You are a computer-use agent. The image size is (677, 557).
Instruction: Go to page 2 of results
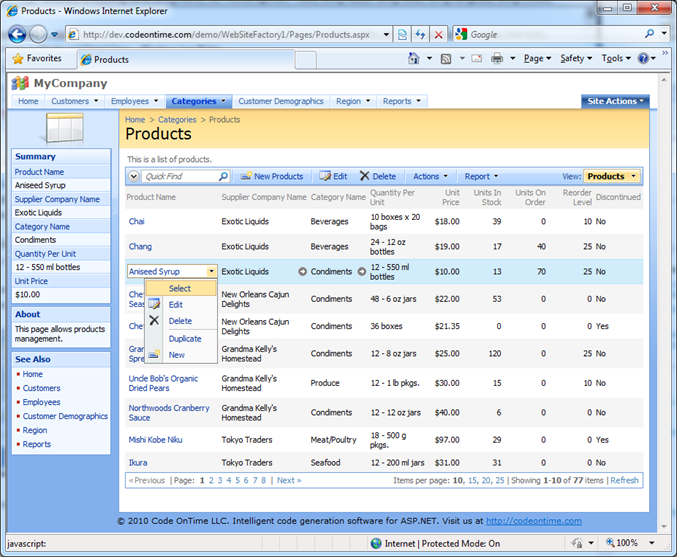[212, 480]
